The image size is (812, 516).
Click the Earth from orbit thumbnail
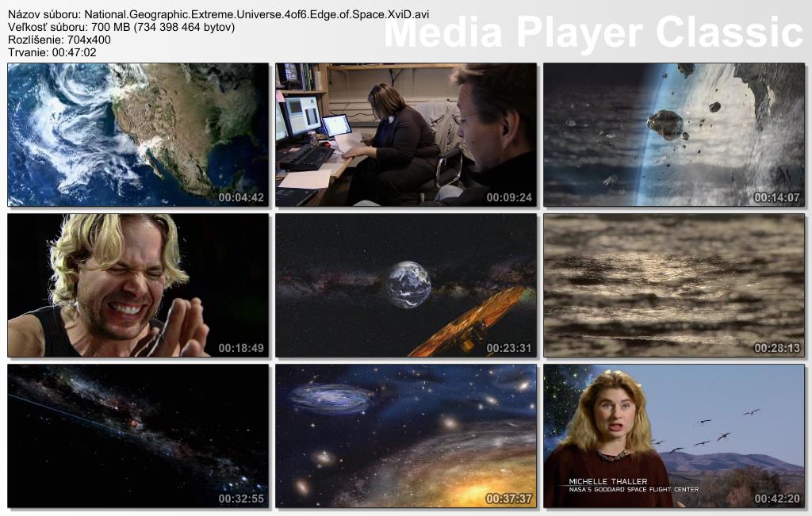coord(138,135)
